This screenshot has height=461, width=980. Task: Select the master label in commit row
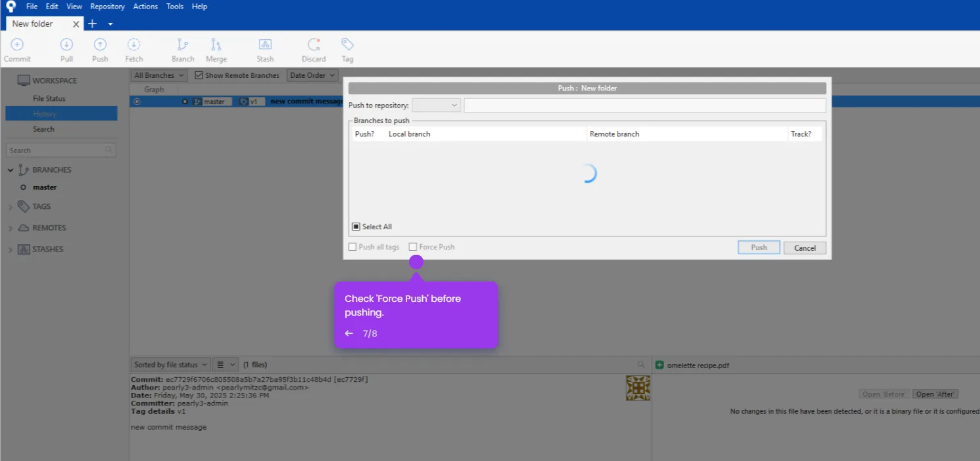[212, 101]
